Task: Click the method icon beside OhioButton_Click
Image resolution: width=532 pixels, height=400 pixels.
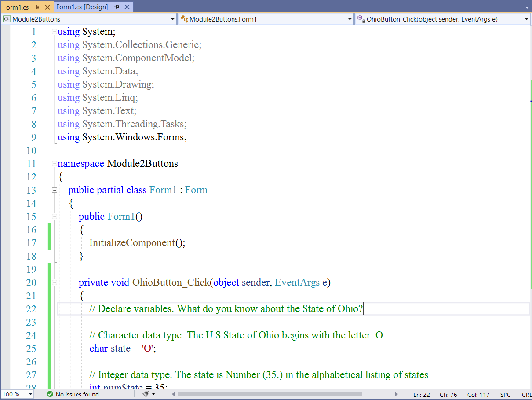Action: pos(361,19)
